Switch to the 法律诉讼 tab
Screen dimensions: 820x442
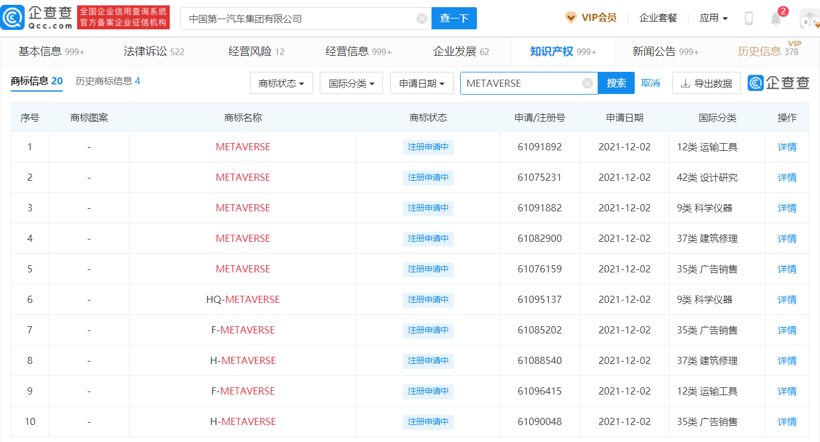[x=153, y=51]
